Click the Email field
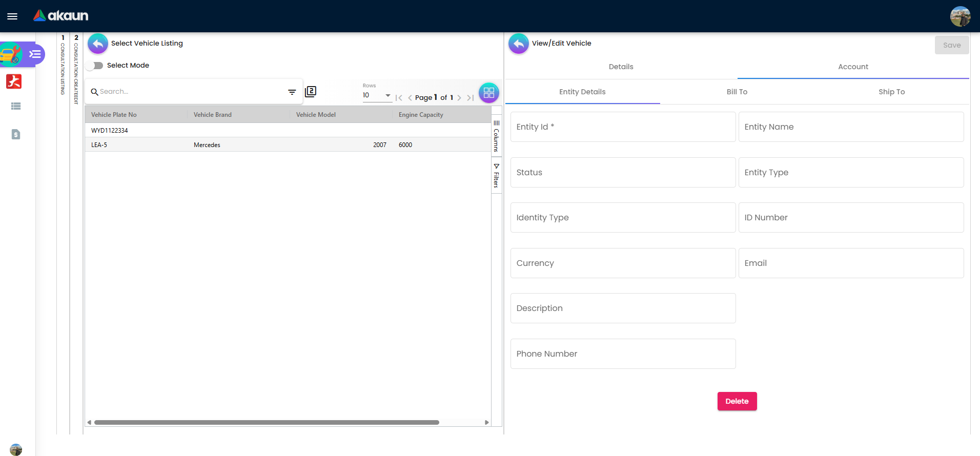This screenshot has width=980, height=456. [x=851, y=263]
